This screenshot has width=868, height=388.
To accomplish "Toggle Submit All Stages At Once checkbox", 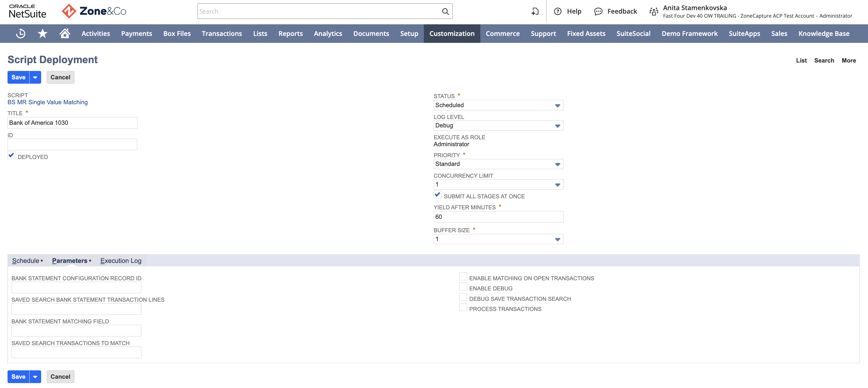I will pyautogui.click(x=437, y=195).
